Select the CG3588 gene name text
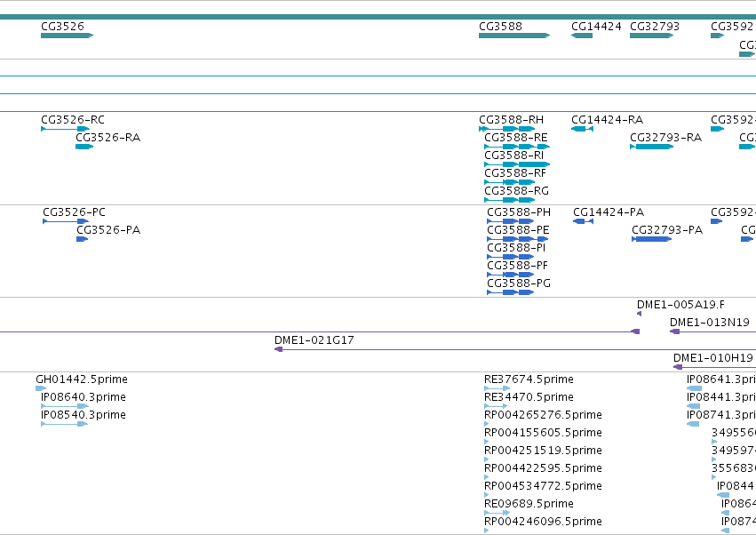The height and width of the screenshot is (535, 756). coord(500,27)
